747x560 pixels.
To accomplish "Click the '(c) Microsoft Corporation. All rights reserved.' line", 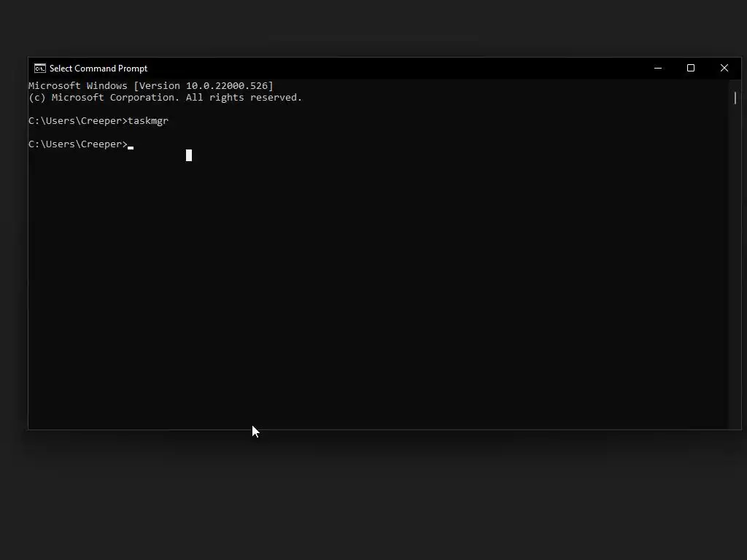I will pos(166,98).
